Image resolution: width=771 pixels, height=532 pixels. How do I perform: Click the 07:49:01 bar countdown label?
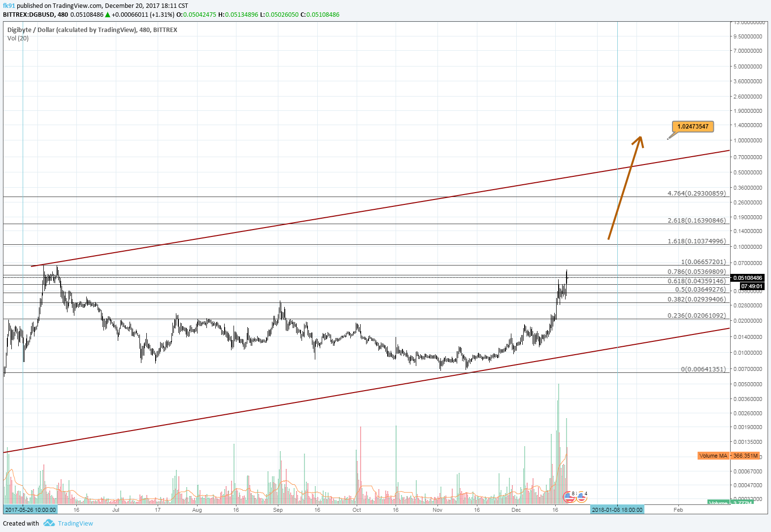(752, 286)
